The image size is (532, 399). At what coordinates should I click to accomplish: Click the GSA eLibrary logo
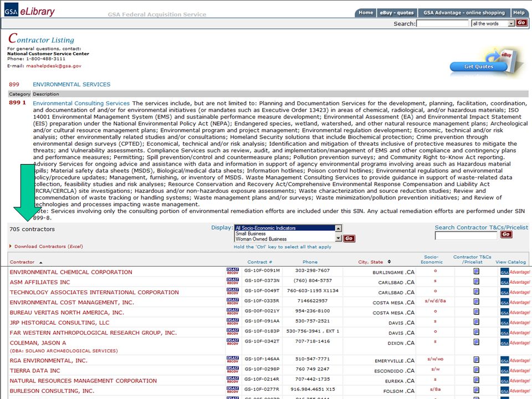point(29,11)
